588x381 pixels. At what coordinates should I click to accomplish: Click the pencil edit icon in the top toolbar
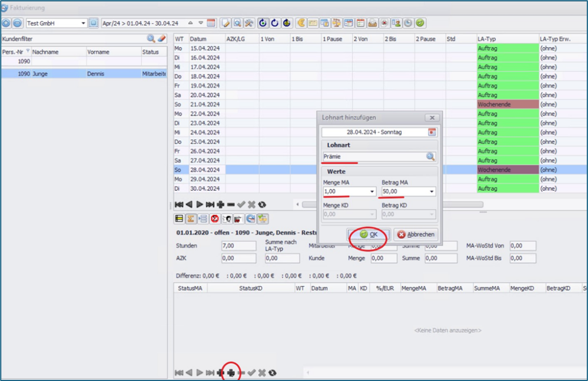click(x=226, y=23)
